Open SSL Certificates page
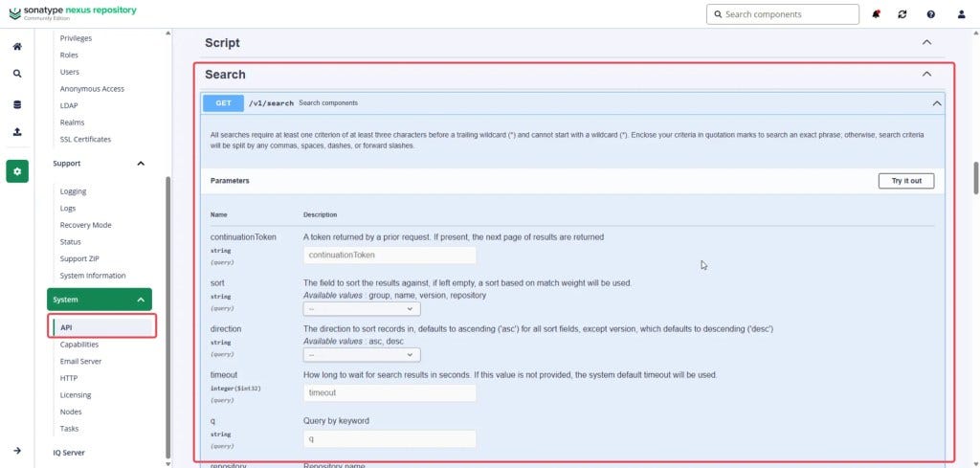 click(85, 140)
